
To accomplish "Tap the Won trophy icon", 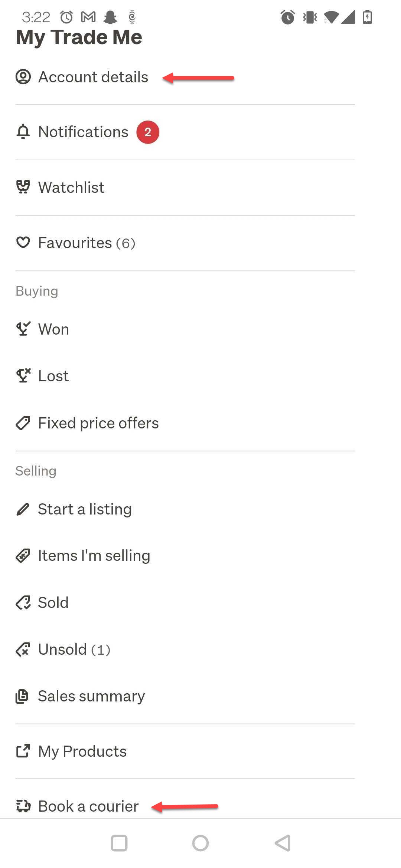I will point(23,329).
